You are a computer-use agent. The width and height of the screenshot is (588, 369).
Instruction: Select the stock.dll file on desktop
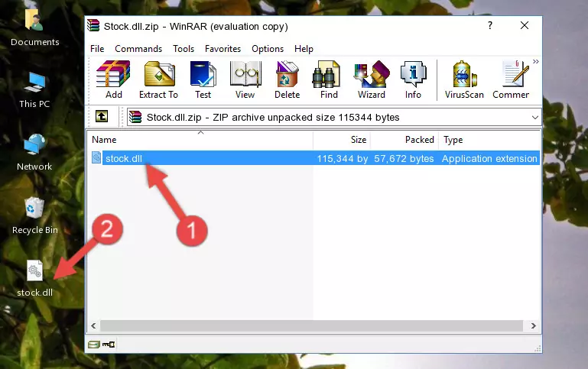(x=35, y=278)
